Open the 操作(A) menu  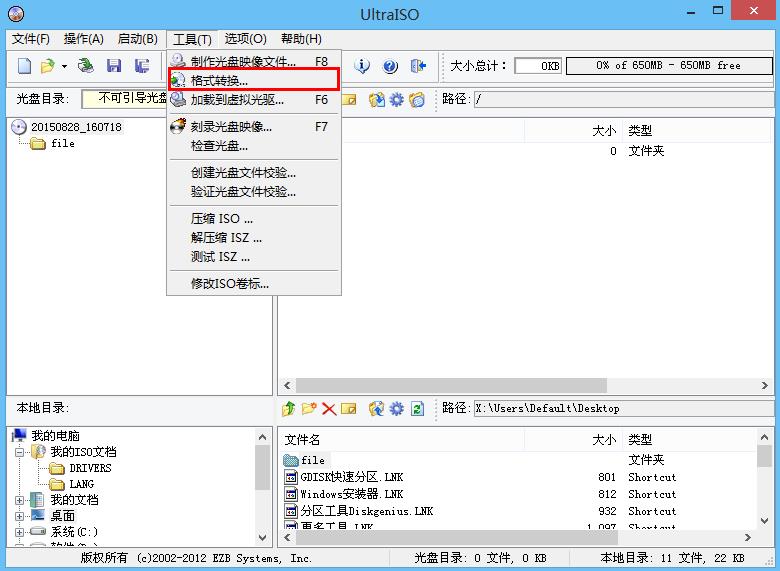click(84, 39)
